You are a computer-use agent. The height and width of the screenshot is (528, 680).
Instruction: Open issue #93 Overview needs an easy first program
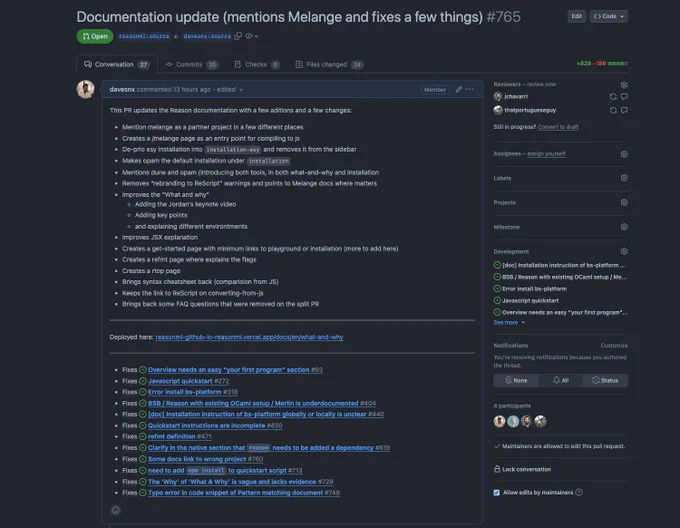tap(235, 370)
